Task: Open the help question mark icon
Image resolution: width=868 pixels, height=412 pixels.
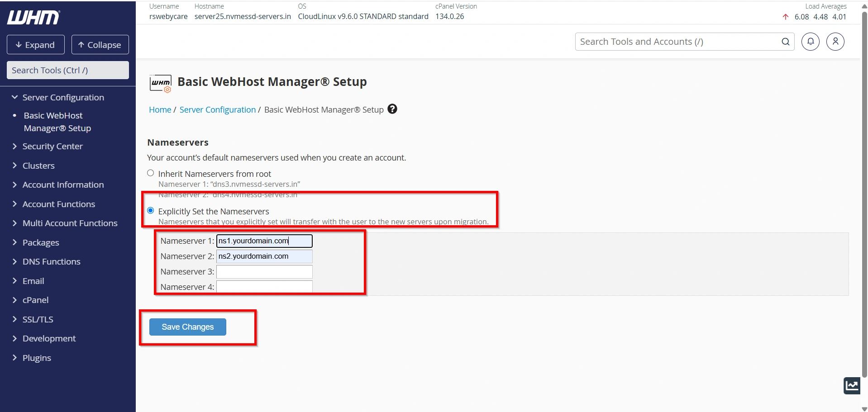Action: [392, 109]
